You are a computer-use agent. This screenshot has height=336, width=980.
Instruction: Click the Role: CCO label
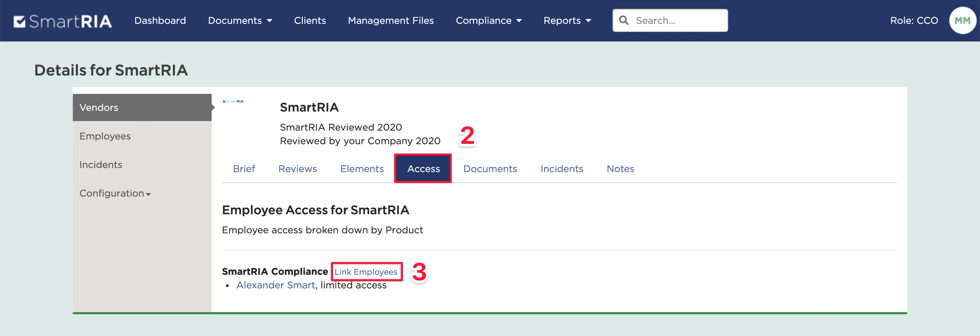click(914, 20)
